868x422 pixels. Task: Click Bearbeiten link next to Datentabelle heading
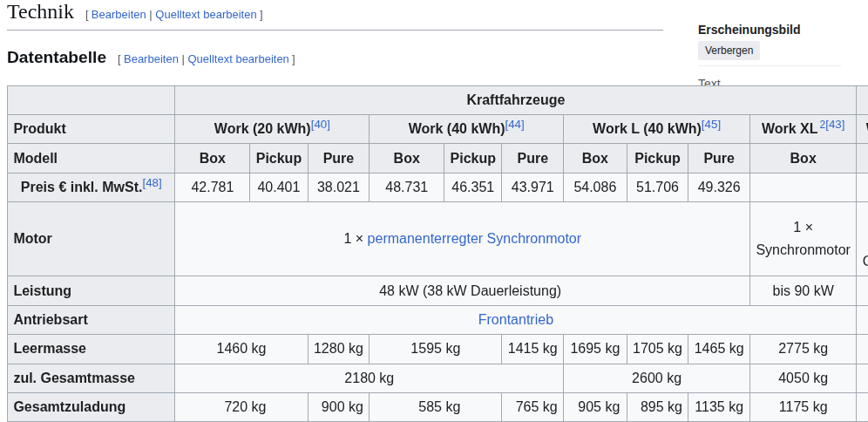click(x=151, y=59)
